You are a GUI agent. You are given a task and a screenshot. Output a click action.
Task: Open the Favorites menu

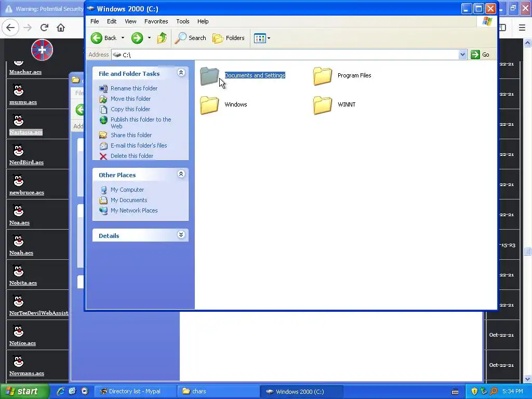(x=156, y=21)
